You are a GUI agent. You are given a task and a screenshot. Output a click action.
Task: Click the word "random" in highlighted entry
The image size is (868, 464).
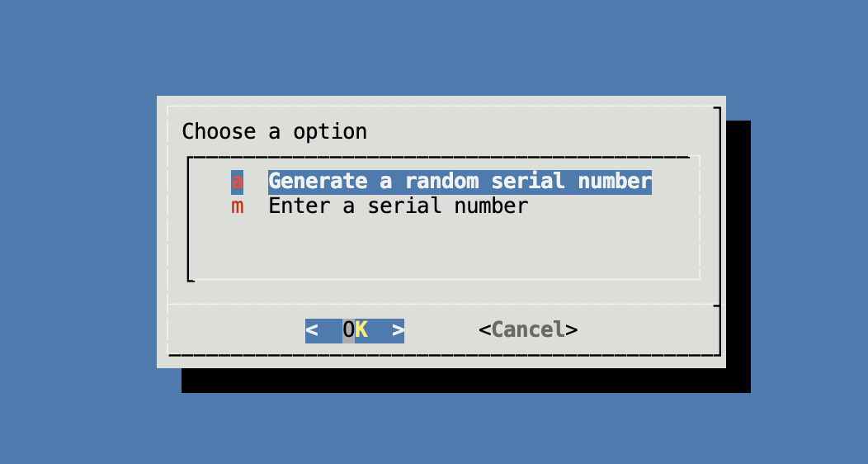click(441, 182)
